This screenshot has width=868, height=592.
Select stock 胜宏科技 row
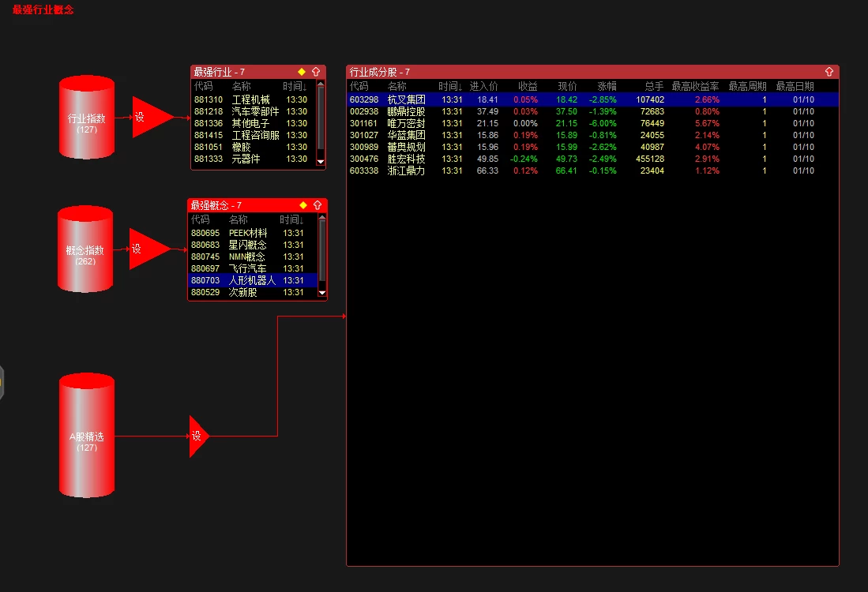tap(592, 159)
